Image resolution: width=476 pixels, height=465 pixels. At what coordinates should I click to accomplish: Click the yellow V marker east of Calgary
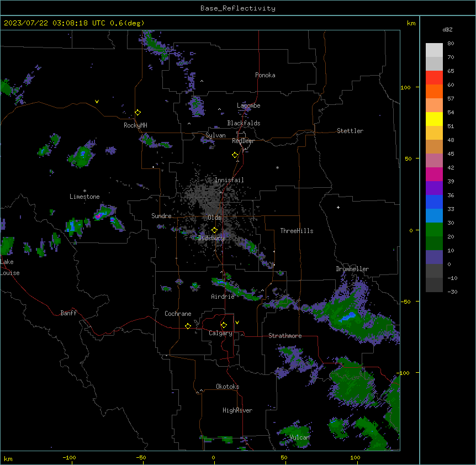pyautogui.click(x=237, y=323)
